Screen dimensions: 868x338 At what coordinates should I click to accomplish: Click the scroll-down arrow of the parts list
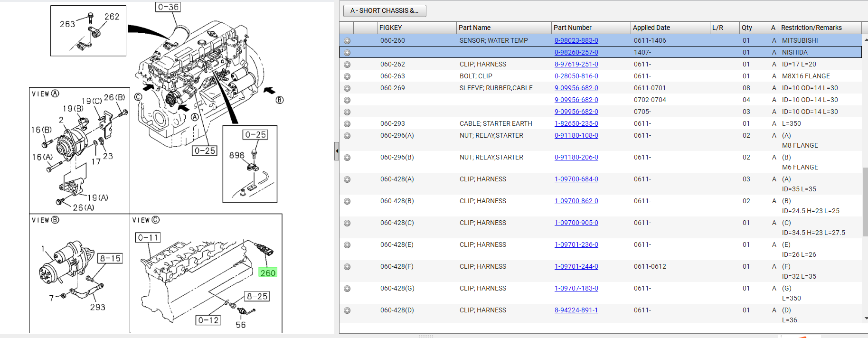(x=865, y=319)
